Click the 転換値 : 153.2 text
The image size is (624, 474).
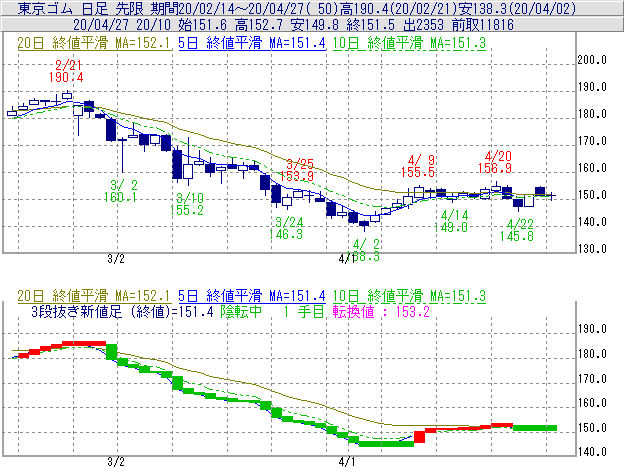[x=381, y=312]
